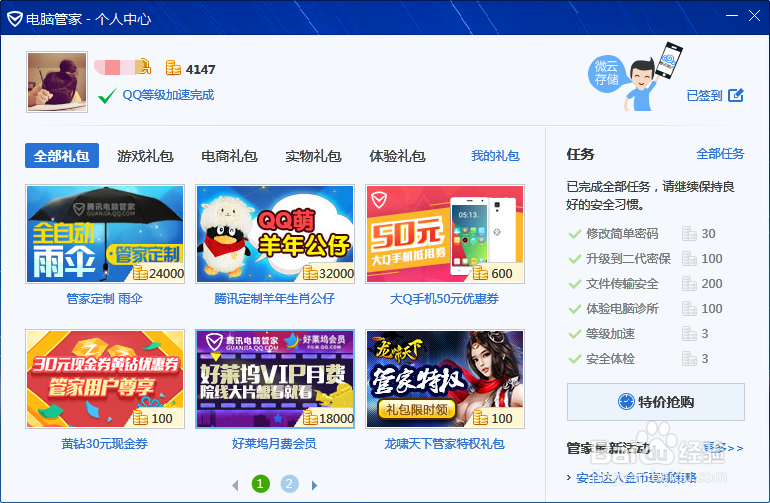The image size is (770, 503).
Task: Click the 18000 coin price on 好莱坞 card
Action: 328,418
